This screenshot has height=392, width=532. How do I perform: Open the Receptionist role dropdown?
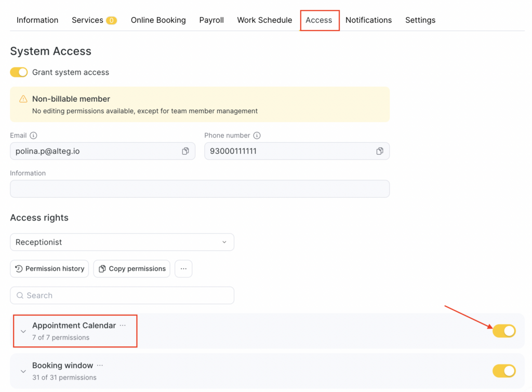pyautogui.click(x=122, y=242)
